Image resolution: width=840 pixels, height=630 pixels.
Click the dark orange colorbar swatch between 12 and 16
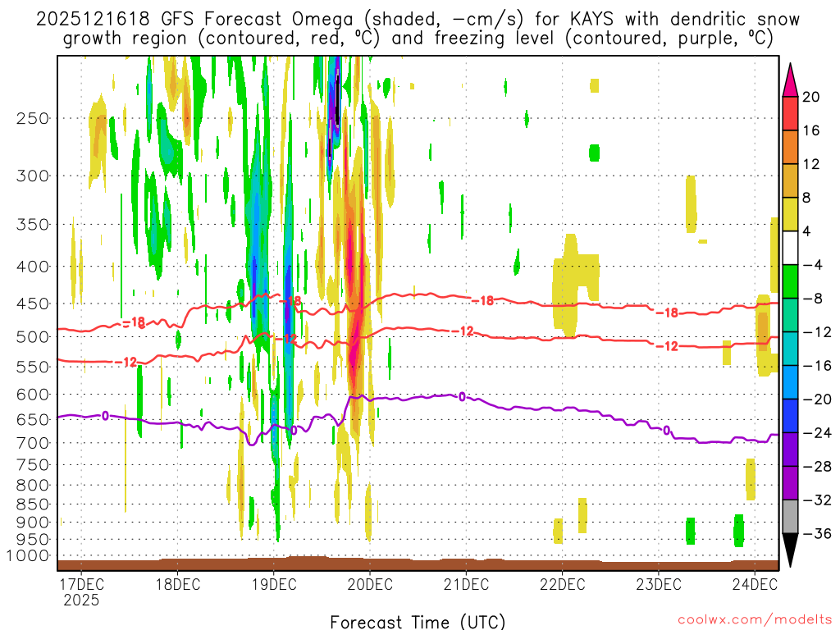coord(790,148)
